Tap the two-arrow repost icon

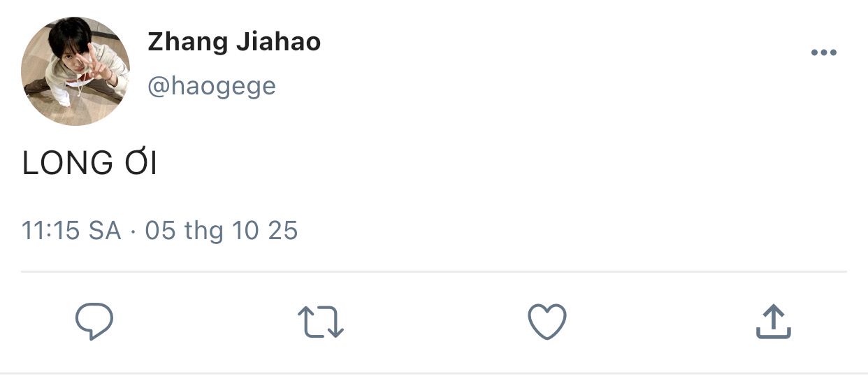coord(321,322)
